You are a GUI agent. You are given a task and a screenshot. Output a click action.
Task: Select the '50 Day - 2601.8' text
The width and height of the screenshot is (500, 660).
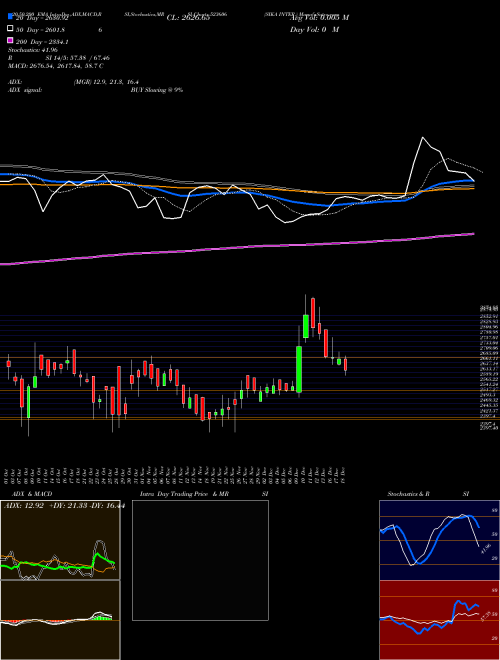[40, 30]
